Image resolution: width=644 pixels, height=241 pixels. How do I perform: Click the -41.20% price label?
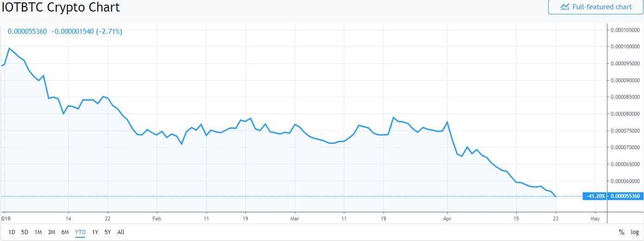(595, 197)
